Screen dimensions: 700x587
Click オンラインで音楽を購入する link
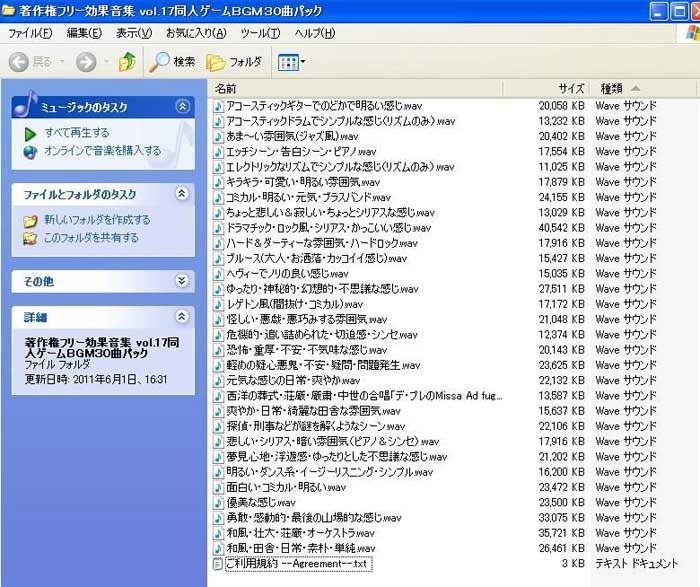103,151
